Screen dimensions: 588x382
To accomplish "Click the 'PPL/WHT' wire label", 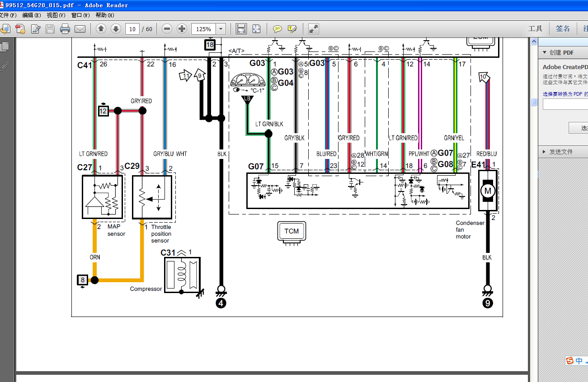I will (419, 154).
